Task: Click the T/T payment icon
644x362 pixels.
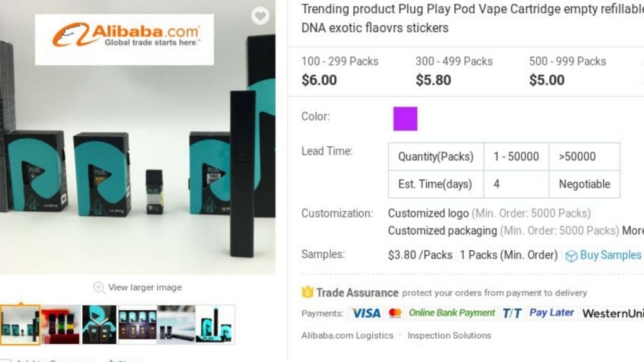Action: [x=512, y=313]
